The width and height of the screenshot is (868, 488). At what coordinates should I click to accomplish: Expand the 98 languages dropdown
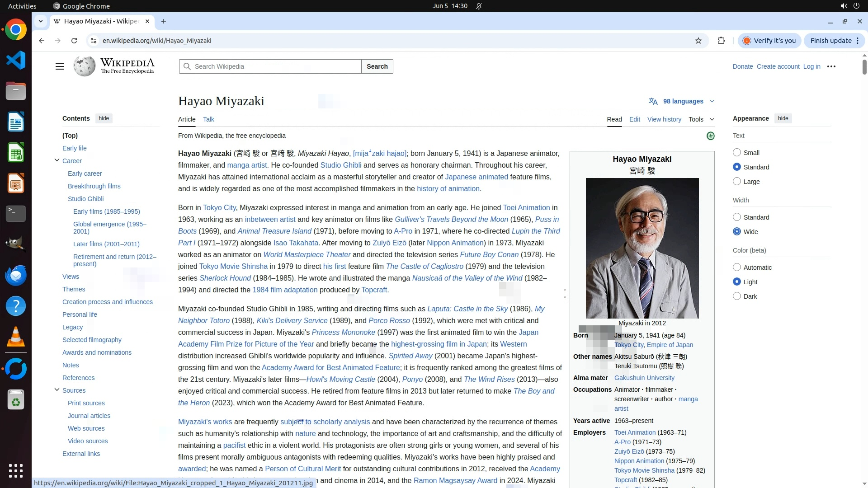[x=682, y=101]
